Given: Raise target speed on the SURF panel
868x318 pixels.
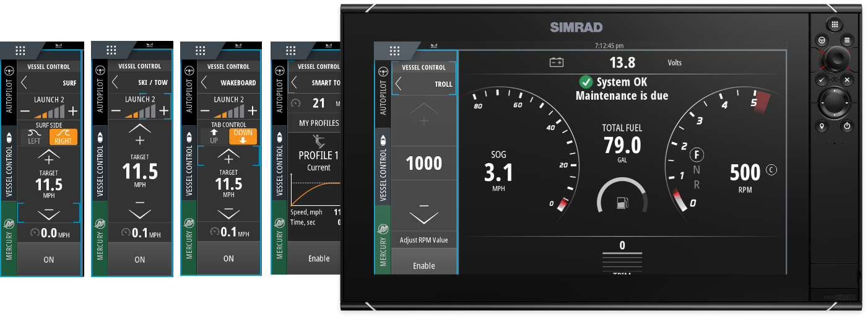Looking at the screenshot, I should [x=49, y=157].
